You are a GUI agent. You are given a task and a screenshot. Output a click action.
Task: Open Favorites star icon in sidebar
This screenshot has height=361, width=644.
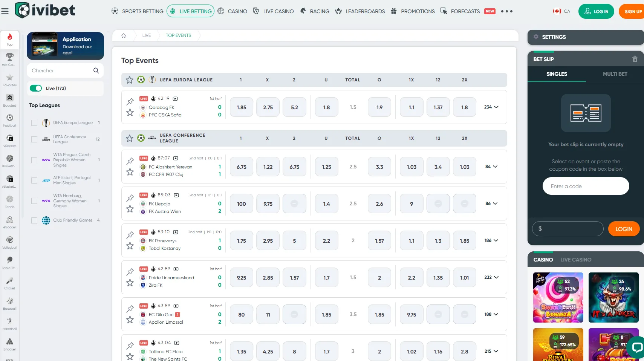(10, 77)
